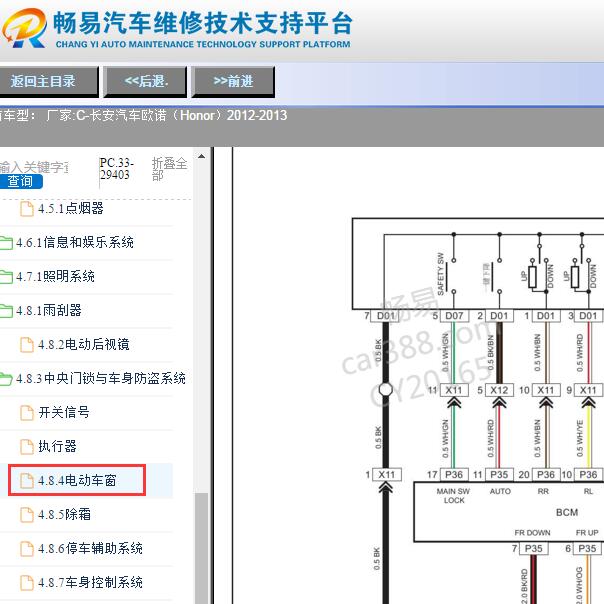Click the D07 connector label
The image size is (604, 604).
[454, 316]
